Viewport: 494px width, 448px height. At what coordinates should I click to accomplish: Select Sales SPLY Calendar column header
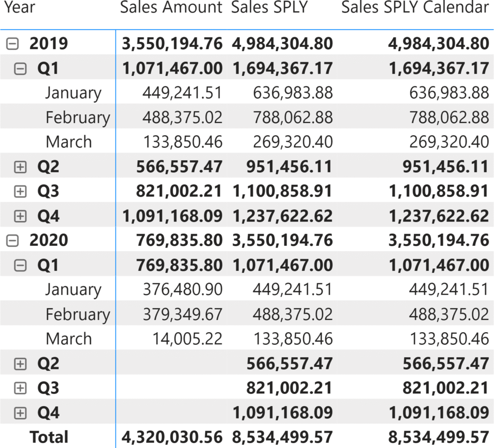415,8
